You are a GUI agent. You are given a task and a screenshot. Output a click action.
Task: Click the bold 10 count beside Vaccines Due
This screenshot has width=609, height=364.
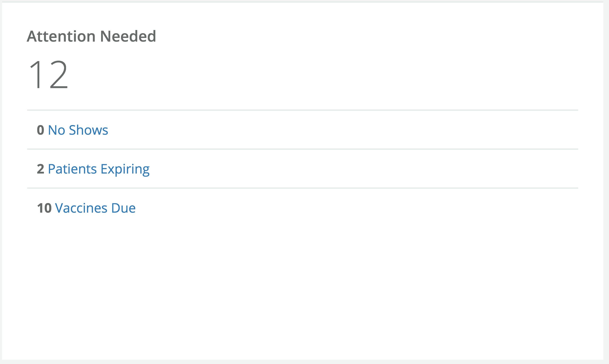click(44, 208)
